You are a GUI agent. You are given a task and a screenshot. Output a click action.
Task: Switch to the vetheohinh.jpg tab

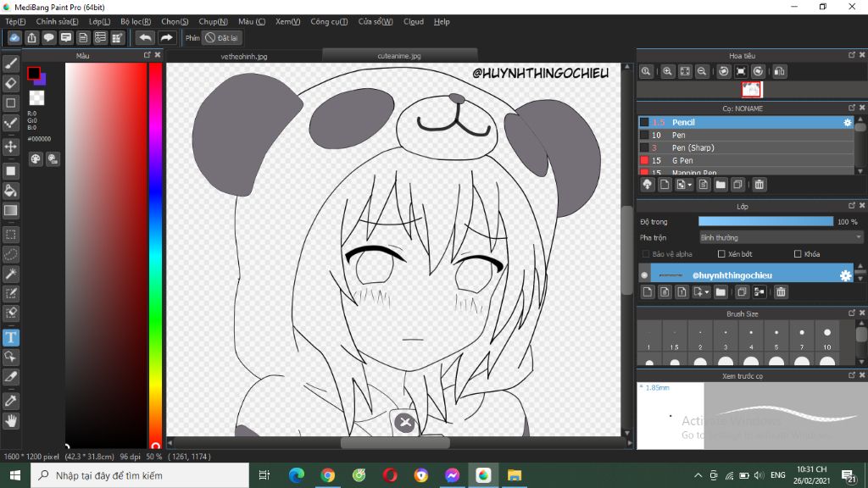coord(244,57)
